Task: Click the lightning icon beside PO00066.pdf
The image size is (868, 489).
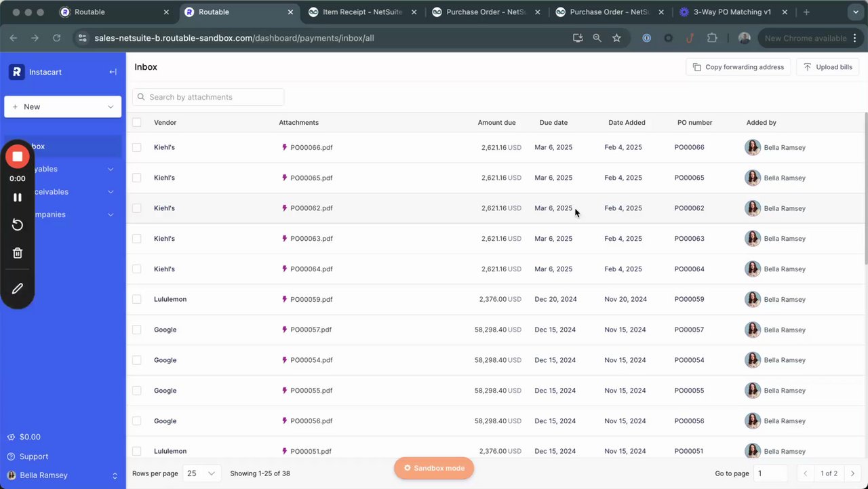Action: tap(285, 147)
